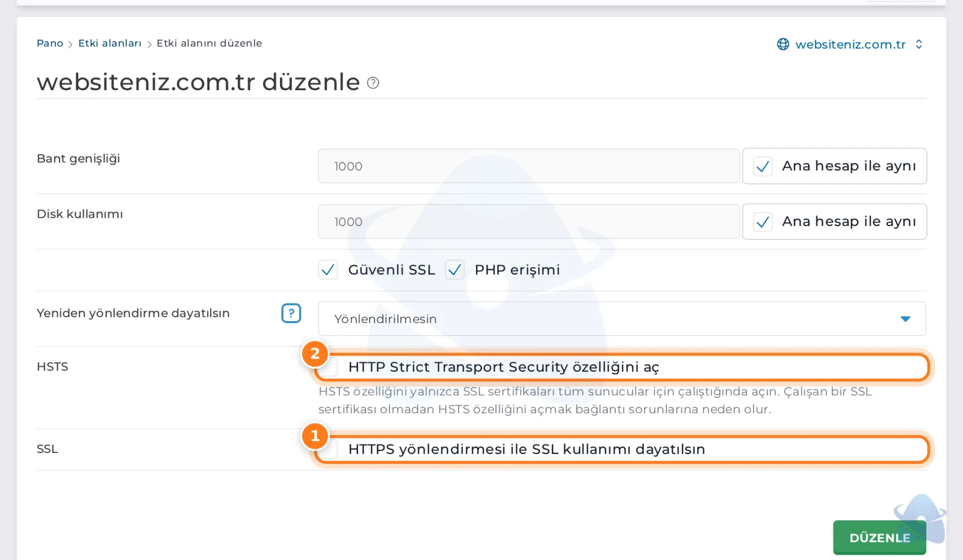Expand the domain switcher arrows at top right
This screenshot has width=963, height=560.
pos(918,45)
